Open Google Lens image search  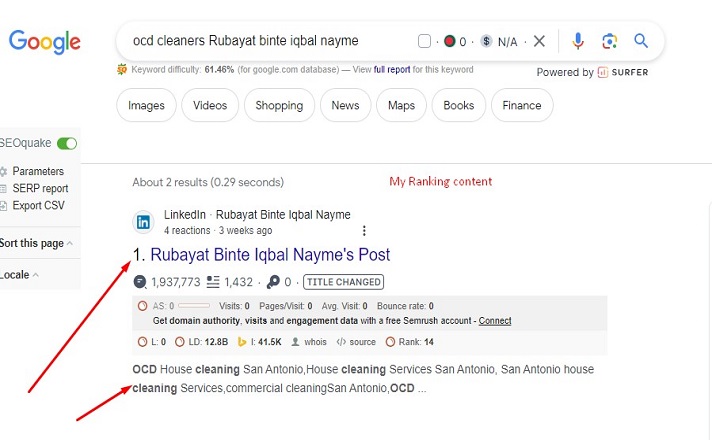click(610, 41)
